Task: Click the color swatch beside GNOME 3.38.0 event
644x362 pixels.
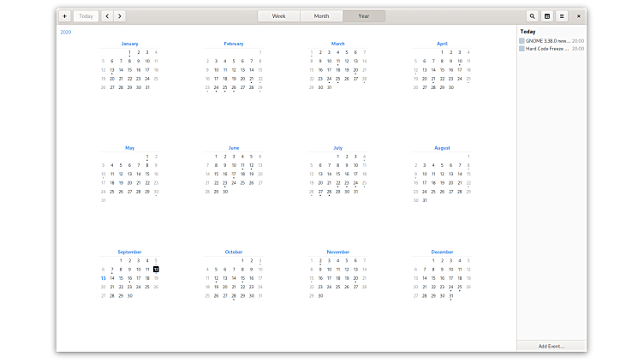Action: pyautogui.click(x=522, y=40)
